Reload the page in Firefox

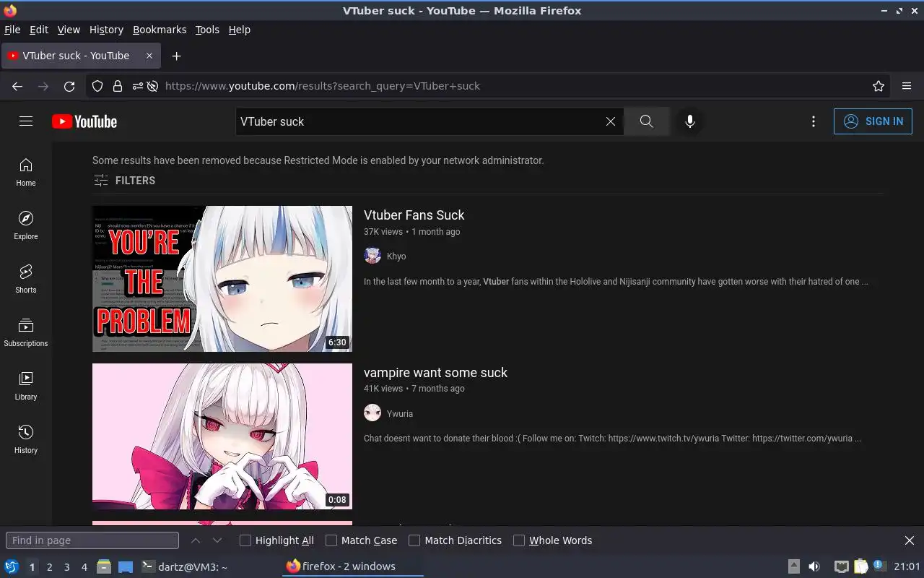[69, 86]
